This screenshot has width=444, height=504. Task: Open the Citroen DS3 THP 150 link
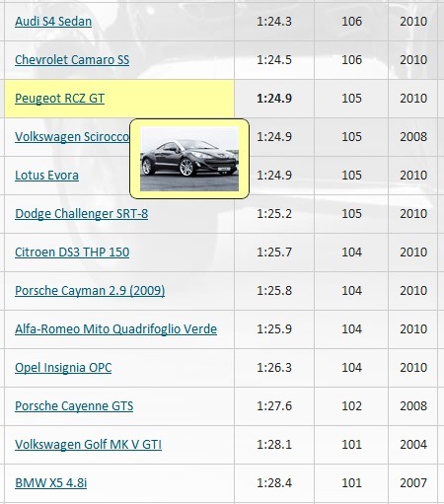(x=72, y=252)
